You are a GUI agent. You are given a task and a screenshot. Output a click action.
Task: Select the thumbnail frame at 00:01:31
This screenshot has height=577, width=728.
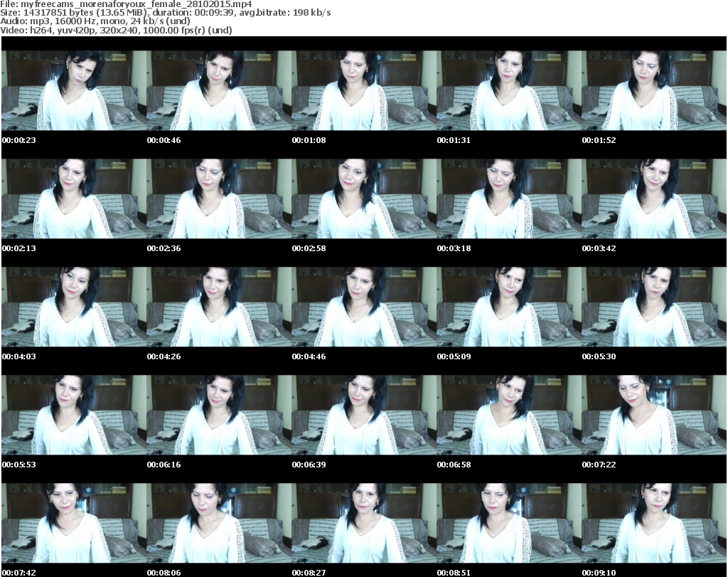(509, 90)
